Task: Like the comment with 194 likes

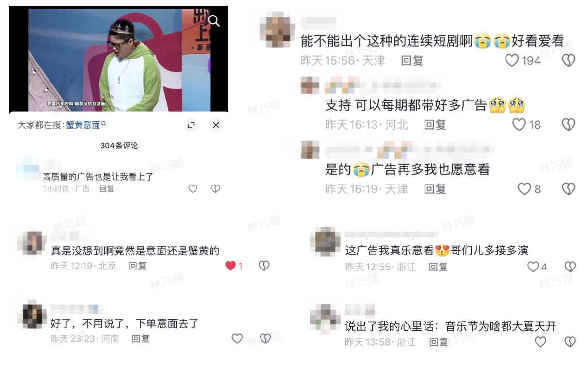Action: [512, 60]
